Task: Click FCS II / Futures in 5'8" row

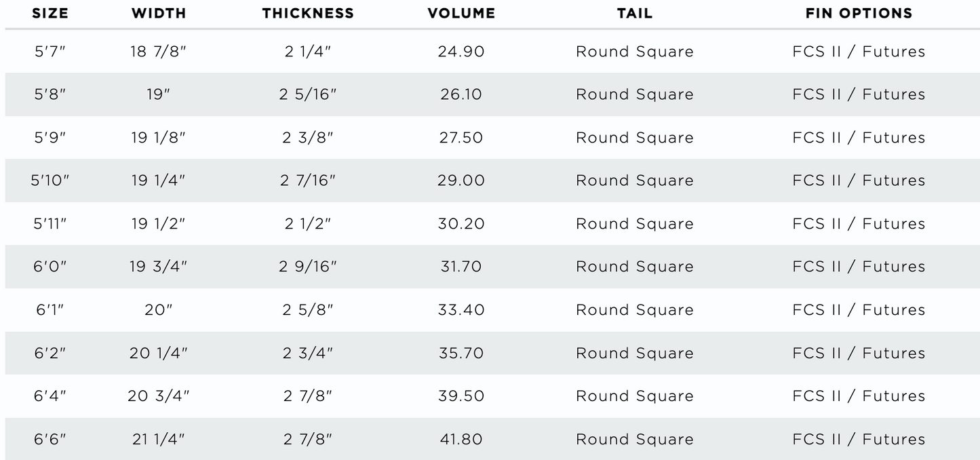Action: (859, 94)
